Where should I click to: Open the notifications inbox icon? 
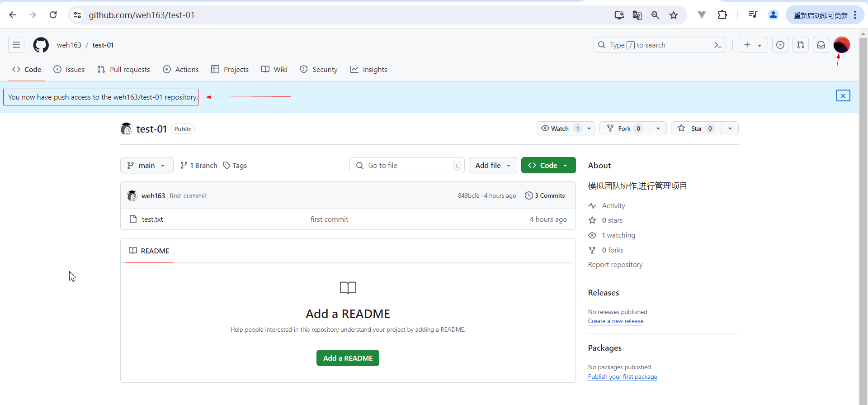click(821, 45)
